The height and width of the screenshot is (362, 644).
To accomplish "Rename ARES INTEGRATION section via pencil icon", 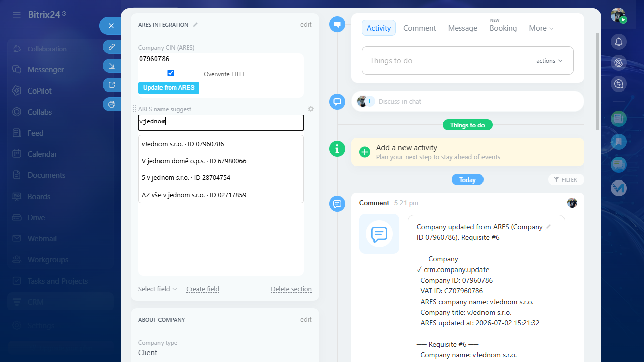I will coord(195,25).
